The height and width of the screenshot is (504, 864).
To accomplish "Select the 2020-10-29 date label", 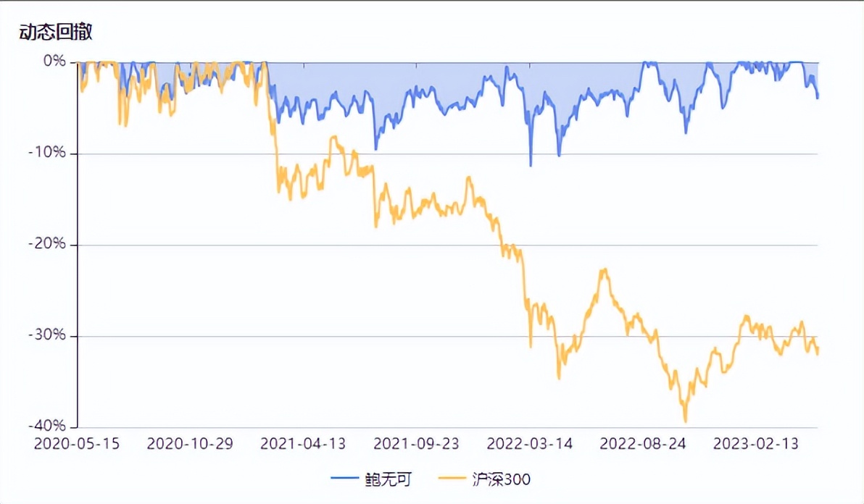I will click(x=190, y=444).
